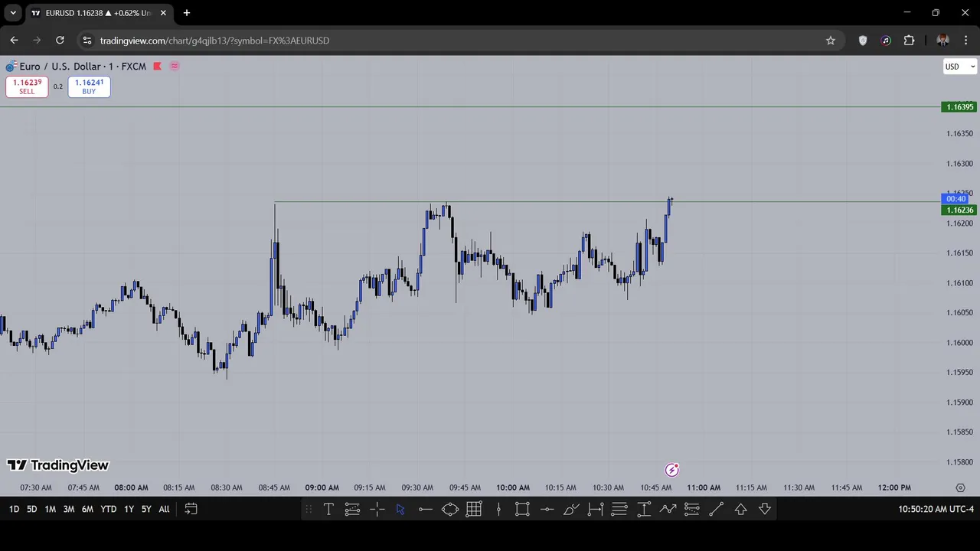Set chart range to 6M
The height and width of the screenshot is (551, 980).
(x=87, y=509)
